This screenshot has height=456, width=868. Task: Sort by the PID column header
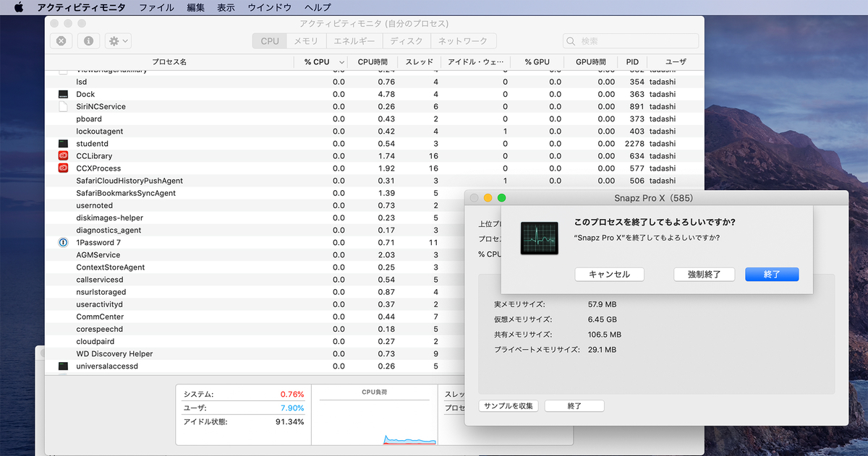click(632, 62)
